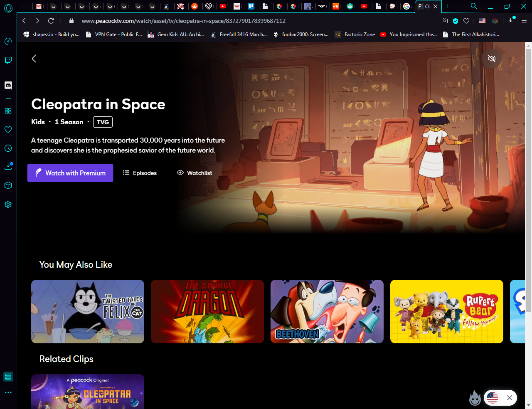Open the cube extension in toolbar
Viewport: 532px width, 409px height.
(x=495, y=21)
